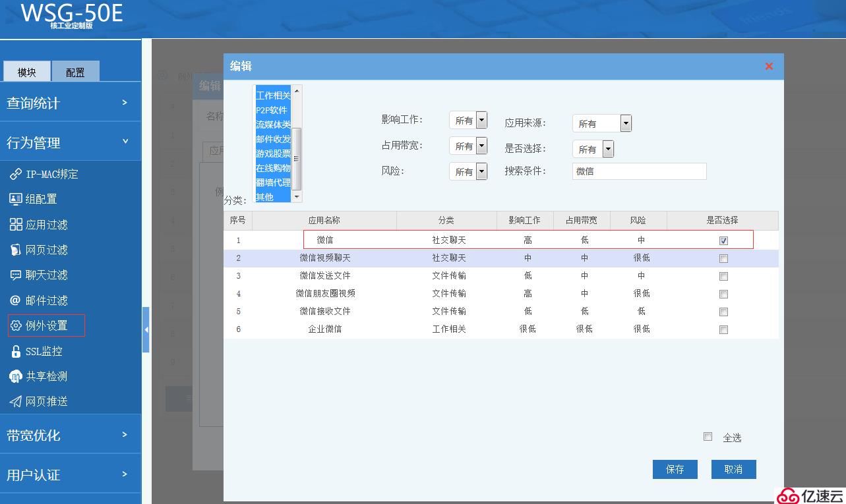846x504 pixels.
Task: Open the 应用过滤 menu item
Action: click(x=47, y=225)
